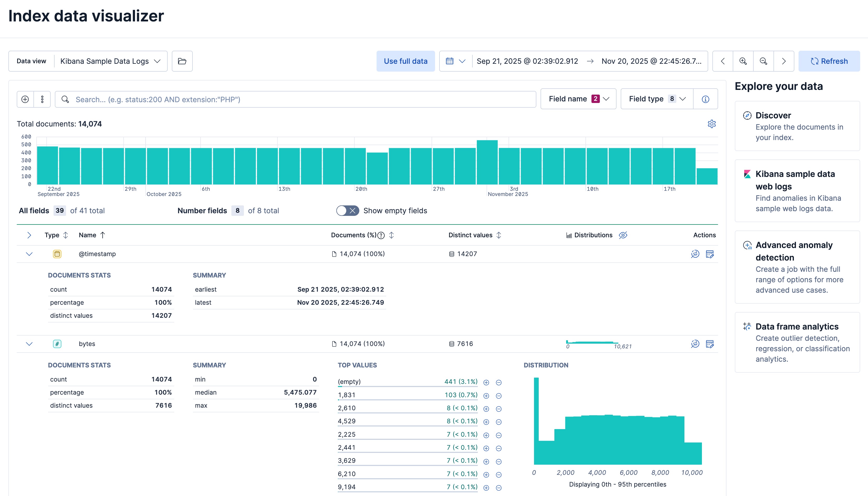Click the @timestamp date type icon
This screenshot has width=868, height=496.
pos(57,254)
